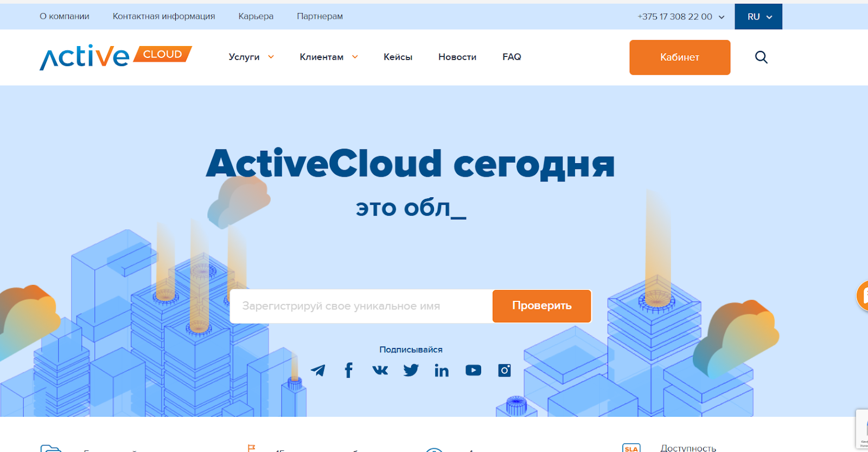
Task: Open the Контактная информация link
Action: 164,16
